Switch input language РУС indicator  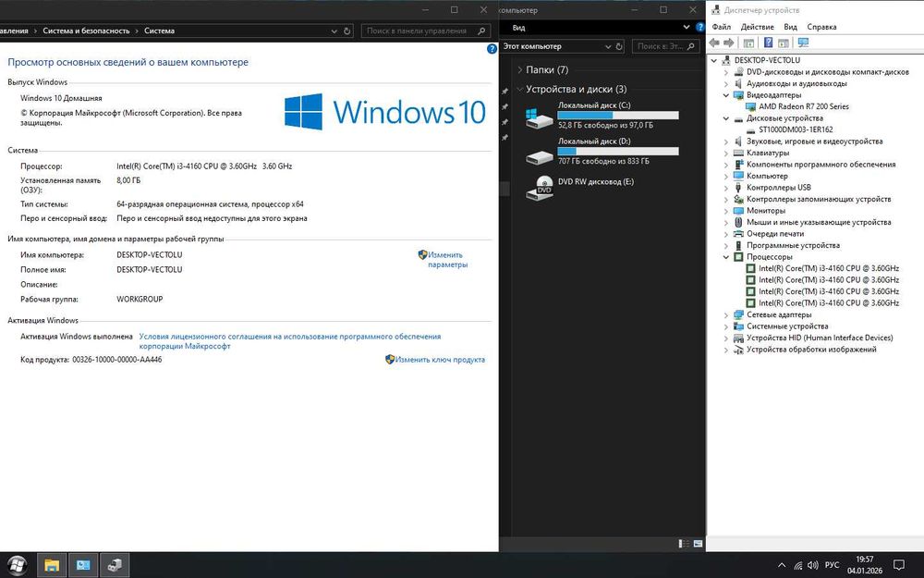(x=833, y=565)
